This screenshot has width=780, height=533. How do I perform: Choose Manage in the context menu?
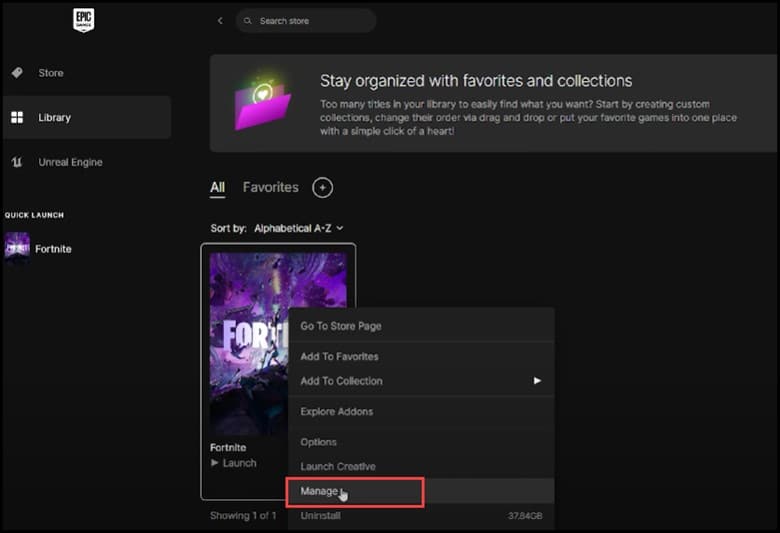point(421,492)
